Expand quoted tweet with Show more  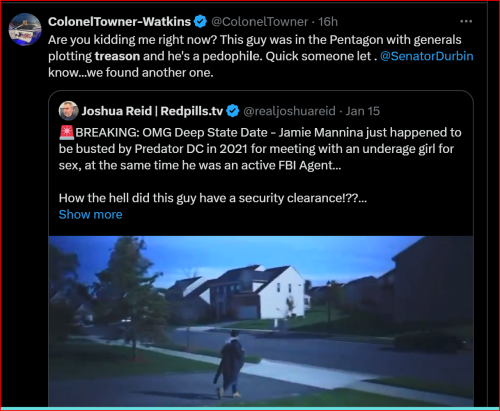pyautogui.click(x=91, y=214)
